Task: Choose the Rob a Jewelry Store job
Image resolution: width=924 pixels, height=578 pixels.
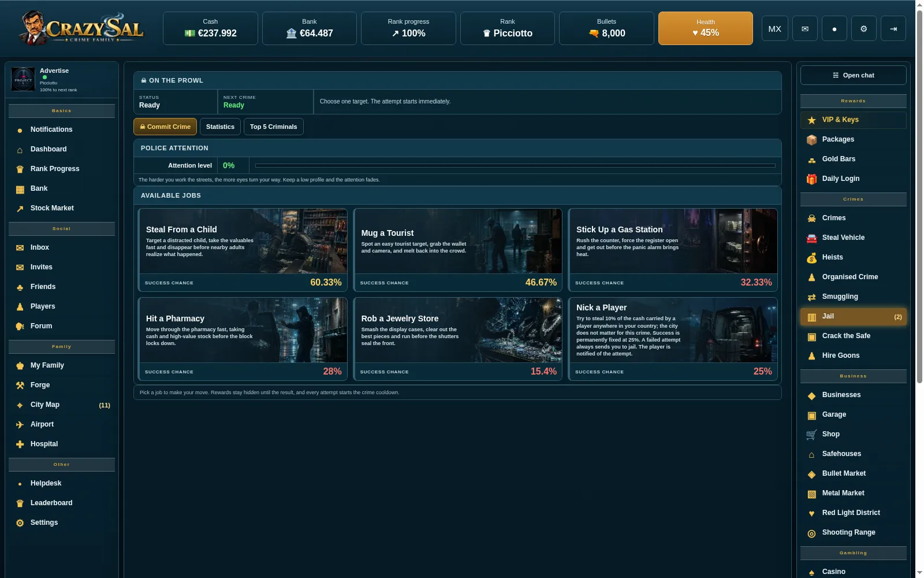Action: click(457, 339)
